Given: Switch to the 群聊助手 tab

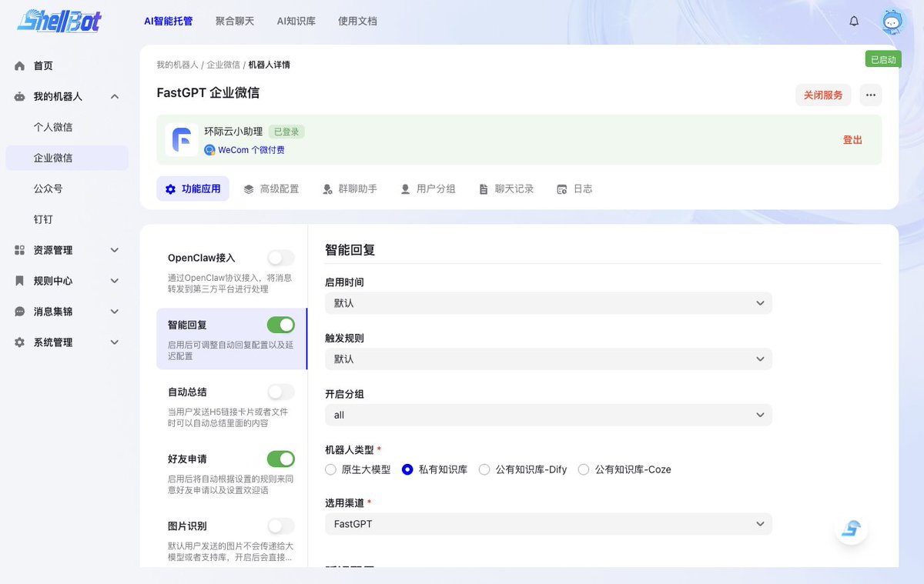Looking at the screenshot, I should [x=350, y=189].
